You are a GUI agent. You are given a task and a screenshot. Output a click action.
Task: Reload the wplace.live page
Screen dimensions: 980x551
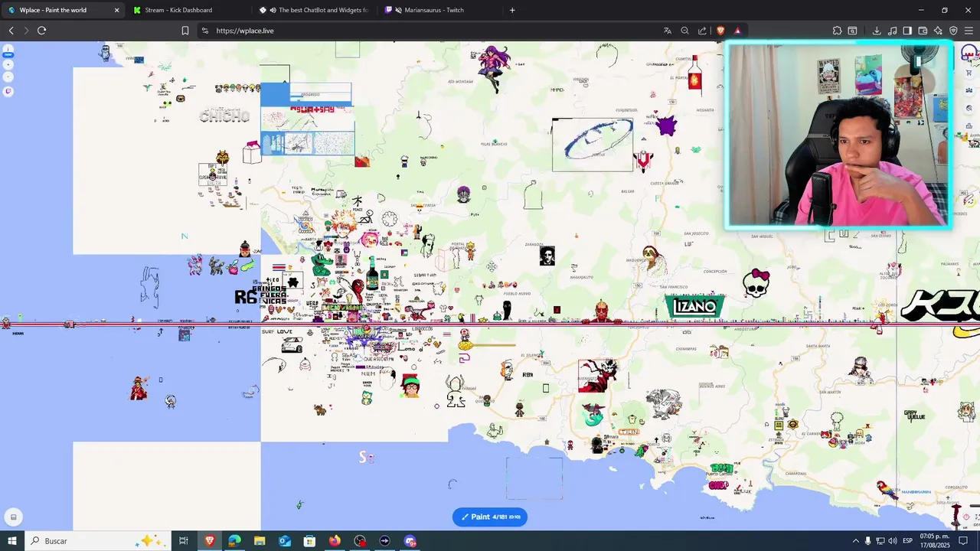[x=41, y=31]
